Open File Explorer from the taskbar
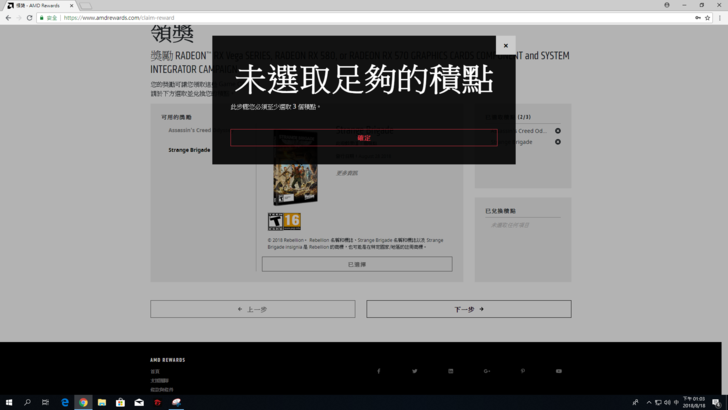This screenshot has height=410, width=728. pos(102,403)
